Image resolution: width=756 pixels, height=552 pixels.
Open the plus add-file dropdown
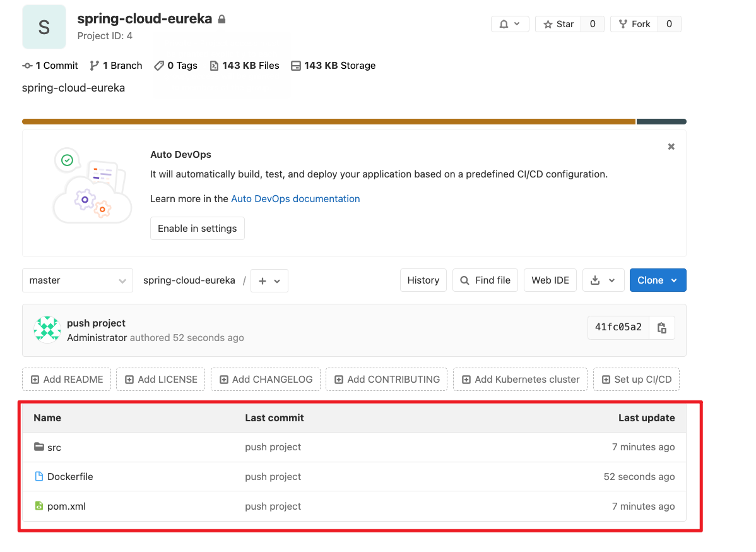point(269,281)
